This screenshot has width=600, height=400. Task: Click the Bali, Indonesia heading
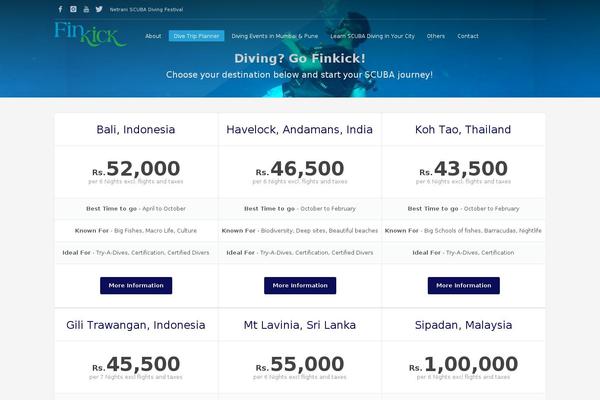[136, 129]
